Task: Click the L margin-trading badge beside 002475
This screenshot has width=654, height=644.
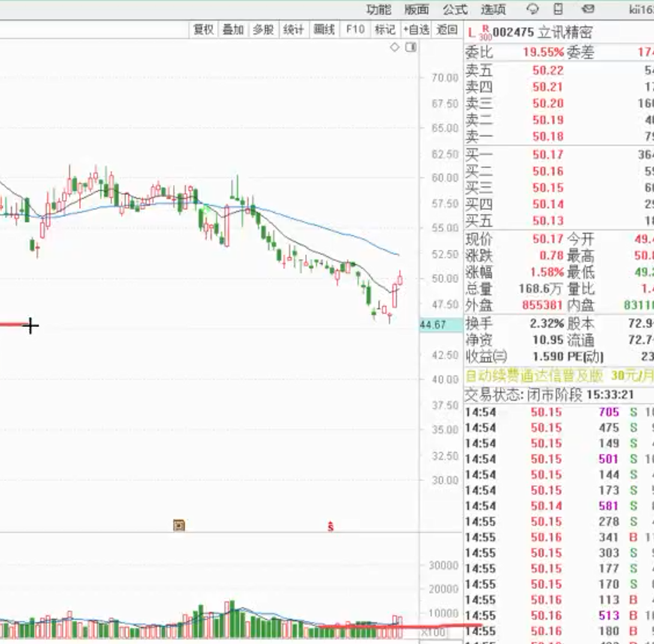Action: (471, 32)
